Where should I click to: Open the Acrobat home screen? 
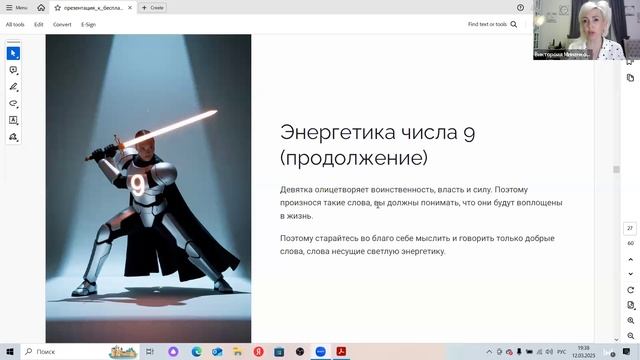pos(41,7)
